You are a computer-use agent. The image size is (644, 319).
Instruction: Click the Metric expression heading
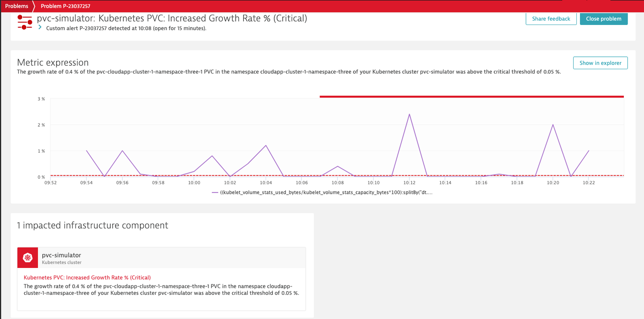tap(53, 62)
